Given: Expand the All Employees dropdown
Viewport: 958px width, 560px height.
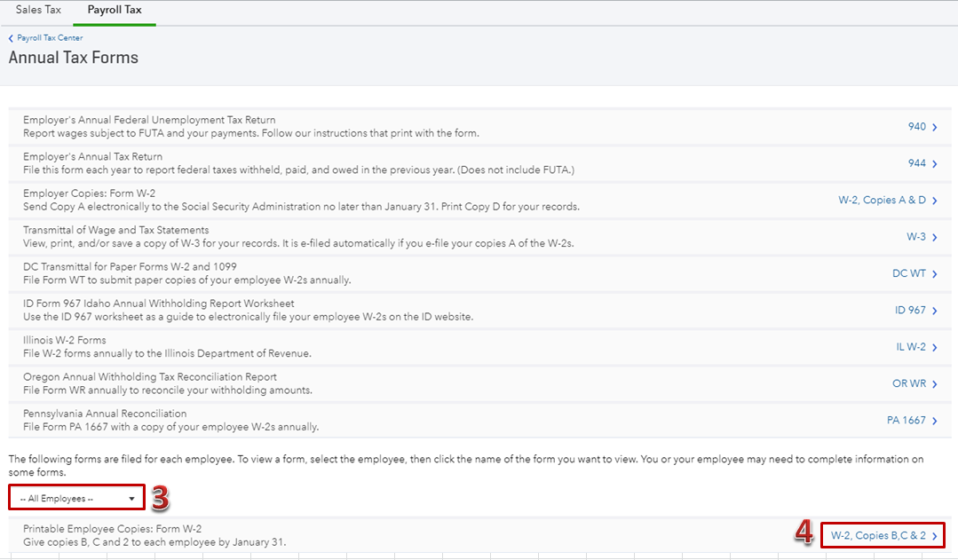Looking at the screenshot, I should click(76, 499).
